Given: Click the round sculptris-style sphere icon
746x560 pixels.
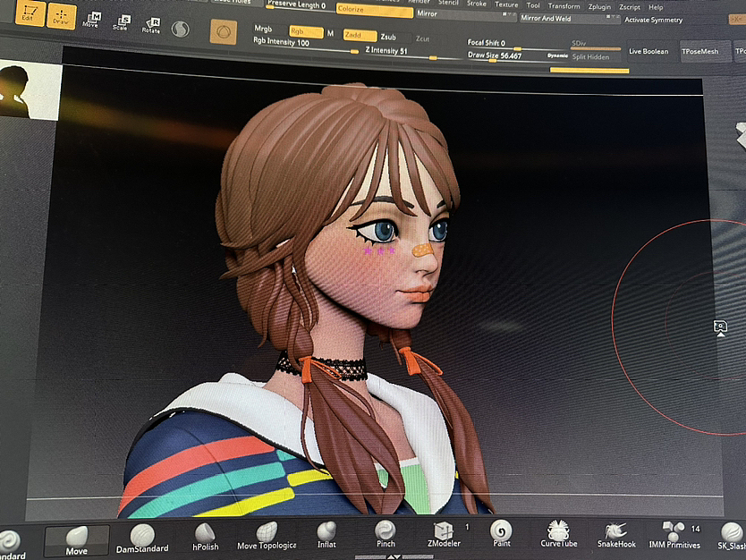Looking at the screenshot, I should (x=181, y=30).
